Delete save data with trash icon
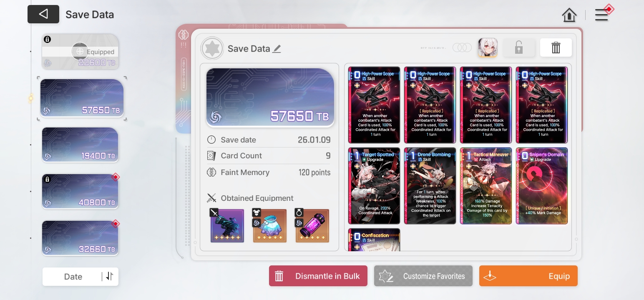The image size is (644, 300). [x=556, y=48]
